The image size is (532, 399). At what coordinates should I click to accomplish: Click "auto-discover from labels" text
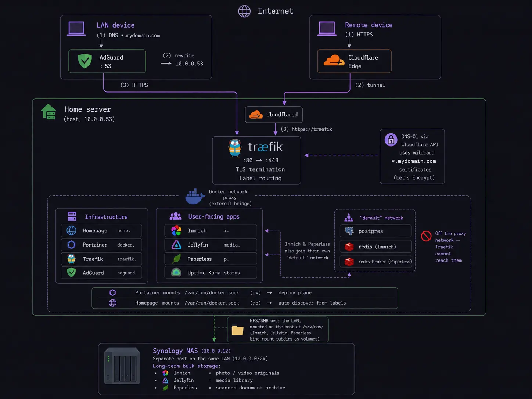(312, 303)
